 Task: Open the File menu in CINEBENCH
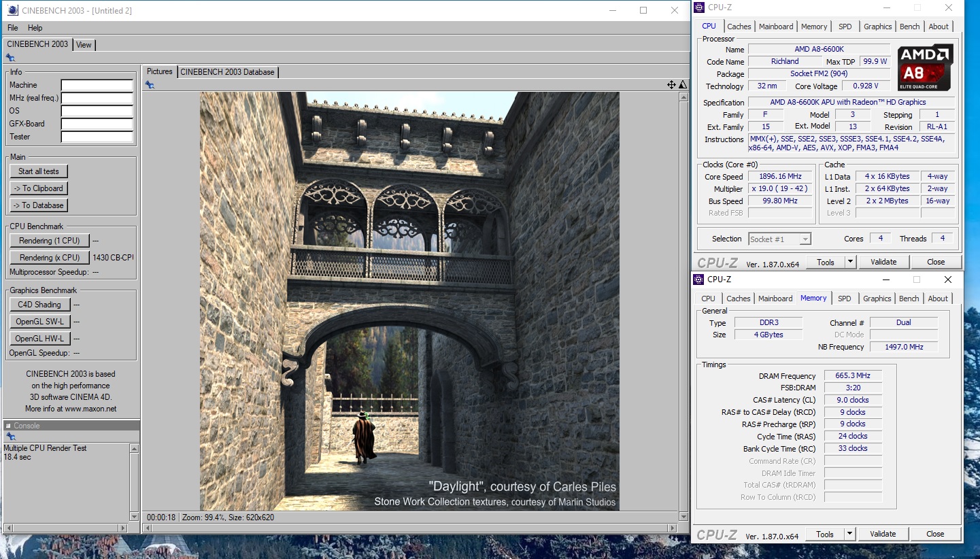pos(13,28)
